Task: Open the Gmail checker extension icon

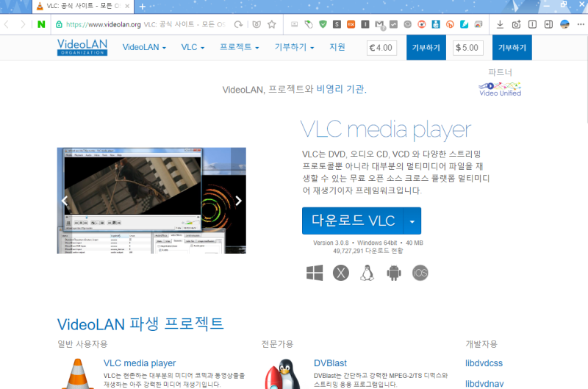Action: 379,25
